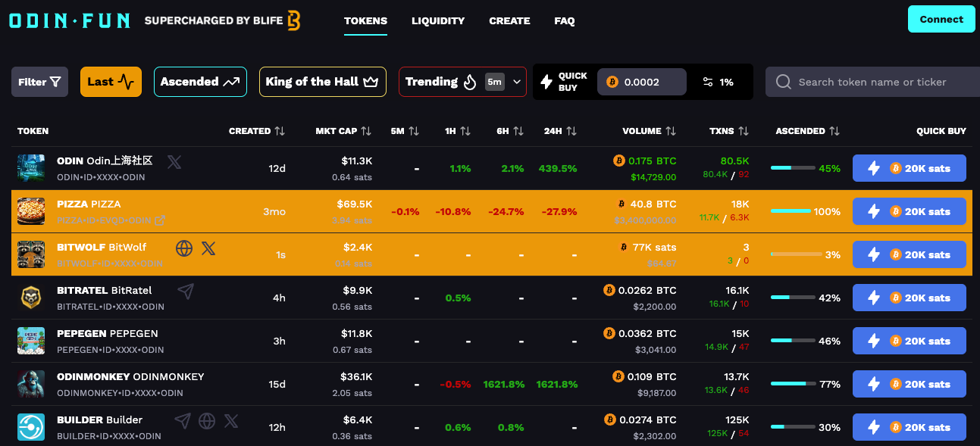The width and height of the screenshot is (980, 446).
Task: Toggle King of the Hall filter
Action: click(322, 82)
